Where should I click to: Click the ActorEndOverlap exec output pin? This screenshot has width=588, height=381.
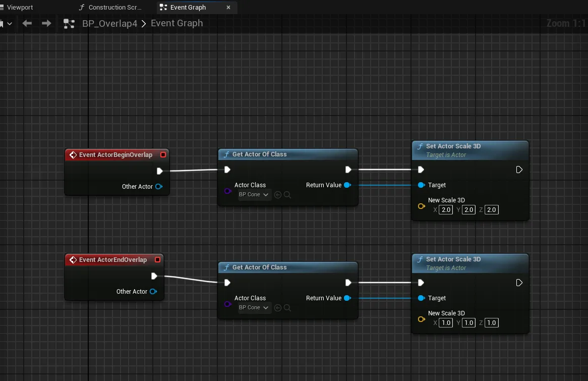[x=154, y=276]
